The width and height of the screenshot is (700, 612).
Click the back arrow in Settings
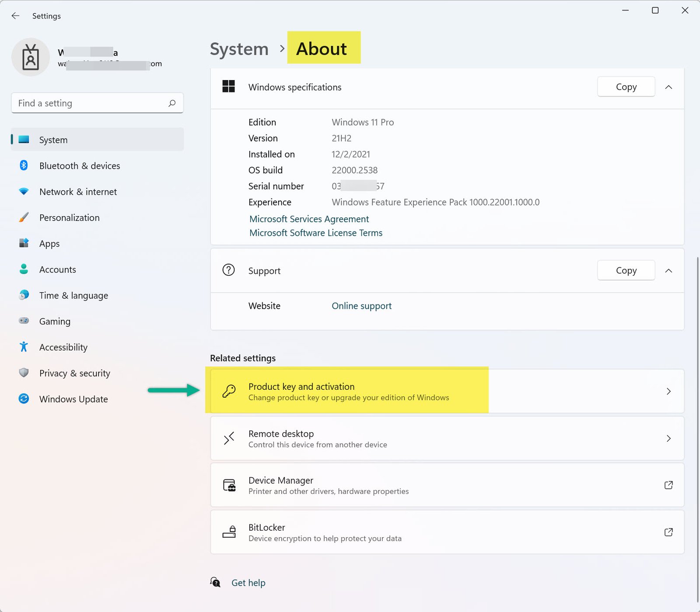(16, 16)
